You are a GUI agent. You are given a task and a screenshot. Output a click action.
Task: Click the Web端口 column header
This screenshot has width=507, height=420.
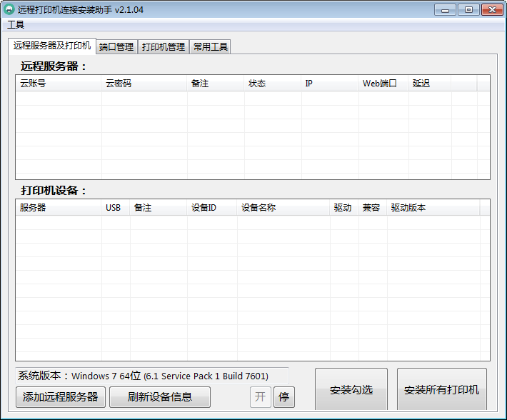tap(383, 84)
